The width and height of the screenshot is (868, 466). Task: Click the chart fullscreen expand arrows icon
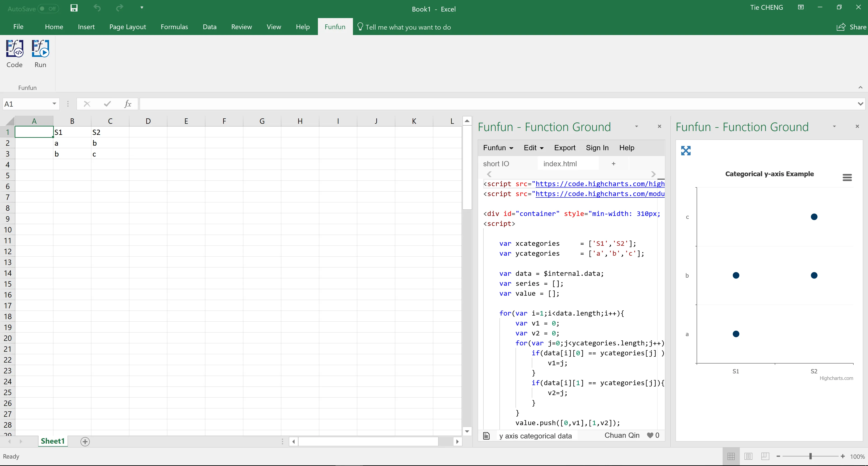(686, 150)
